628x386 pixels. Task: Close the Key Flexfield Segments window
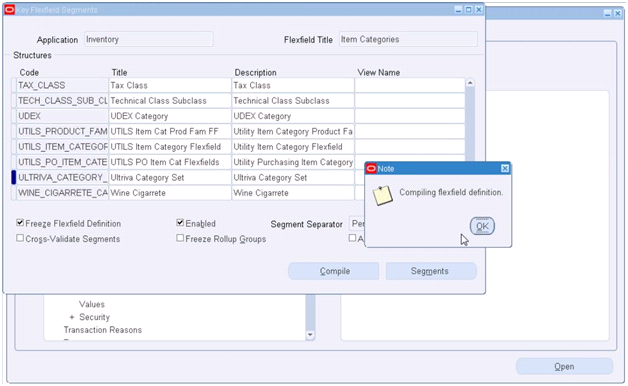click(x=479, y=10)
